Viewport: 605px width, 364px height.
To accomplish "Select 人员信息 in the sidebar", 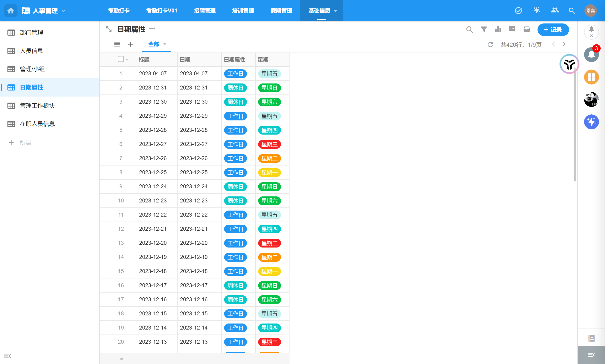I will (31, 51).
